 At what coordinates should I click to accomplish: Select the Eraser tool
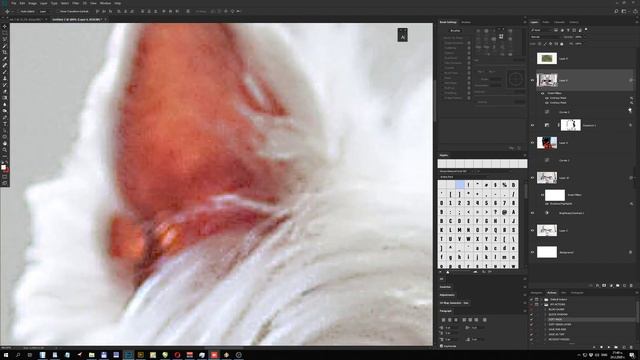click(4, 92)
